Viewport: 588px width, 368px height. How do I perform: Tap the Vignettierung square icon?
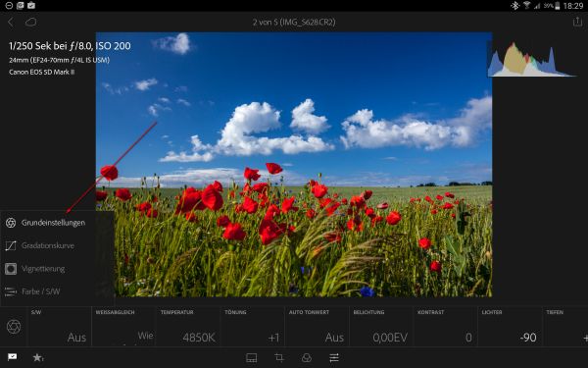click(x=11, y=269)
